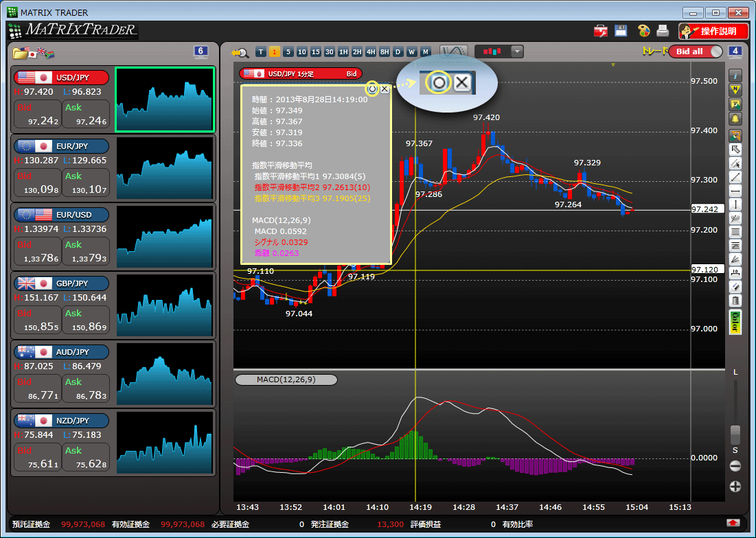Select the 30-minute timeframe
This screenshot has height=538, width=756.
[330, 52]
